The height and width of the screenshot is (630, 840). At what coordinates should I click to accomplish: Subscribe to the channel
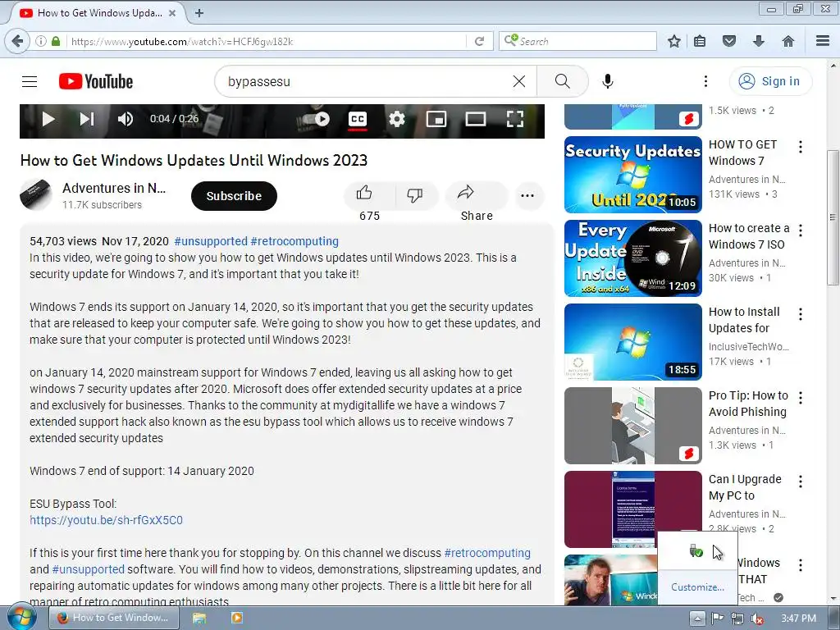[x=234, y=196]
